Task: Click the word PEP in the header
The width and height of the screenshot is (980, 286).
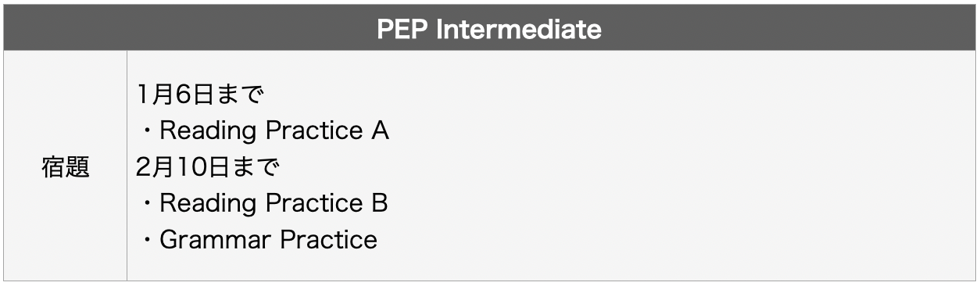Action: tap(402, 29)
